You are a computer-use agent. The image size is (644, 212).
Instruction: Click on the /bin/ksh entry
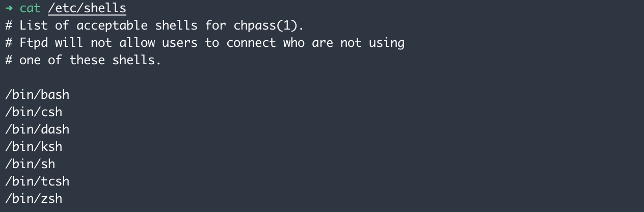coord(34,147)
